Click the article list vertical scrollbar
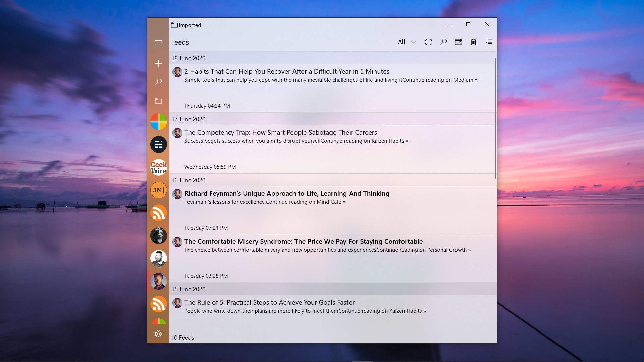Screen dimensions: 644x362 [x=495, y=118]
